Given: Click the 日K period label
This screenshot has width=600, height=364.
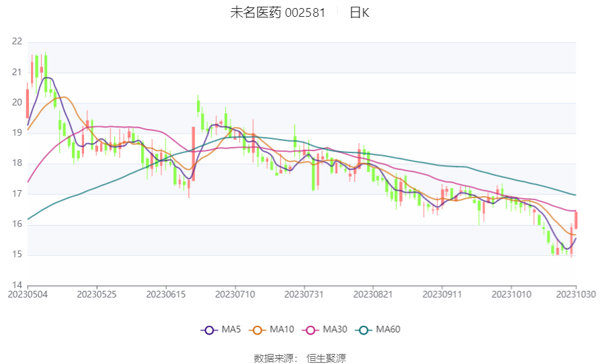Looking at the screenshot, I should (x=359, y=13).
